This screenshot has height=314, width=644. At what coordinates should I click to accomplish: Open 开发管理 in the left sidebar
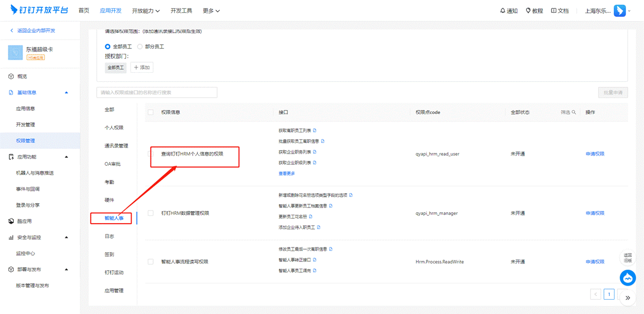tap(25, 125)
